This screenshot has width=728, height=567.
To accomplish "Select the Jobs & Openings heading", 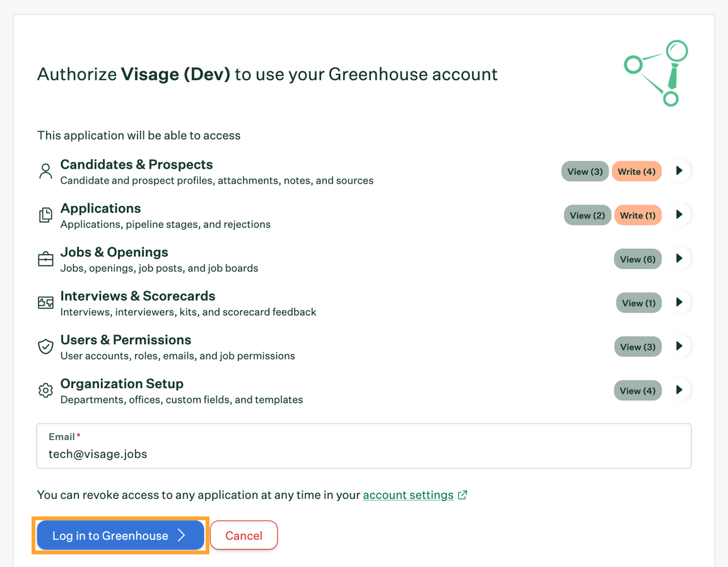I will (114, 252).
